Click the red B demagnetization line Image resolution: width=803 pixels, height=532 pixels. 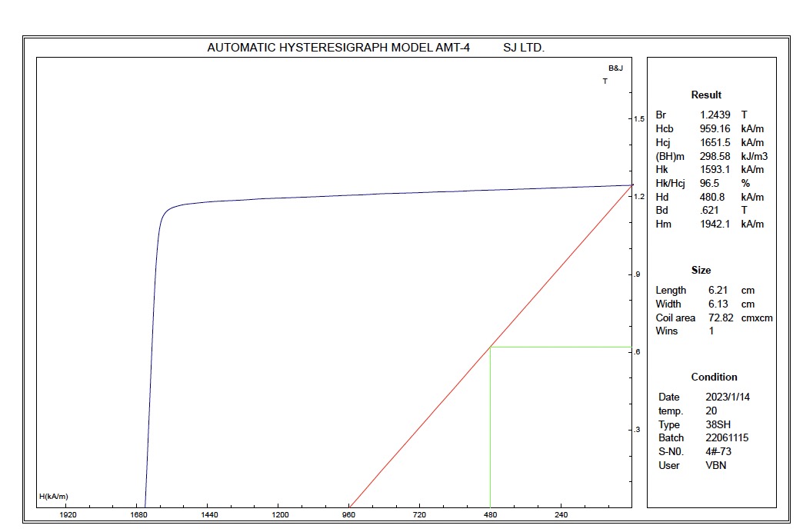[491, 347]
